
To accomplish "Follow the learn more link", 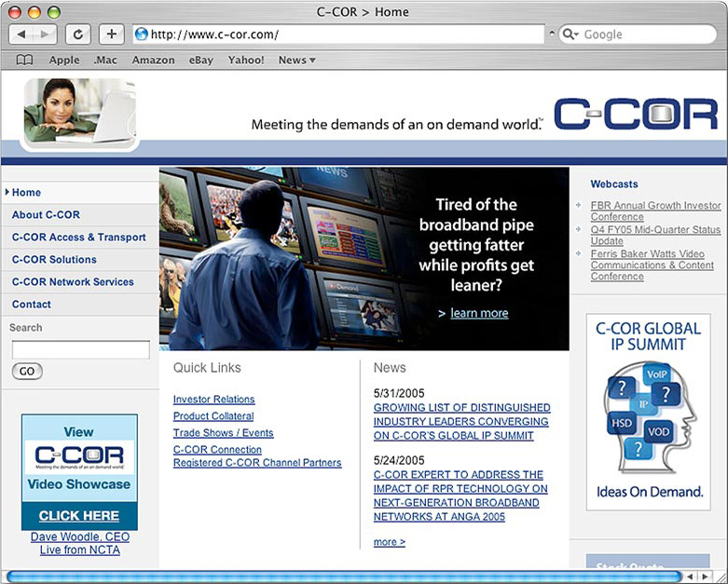I will [x=479, y=313].
